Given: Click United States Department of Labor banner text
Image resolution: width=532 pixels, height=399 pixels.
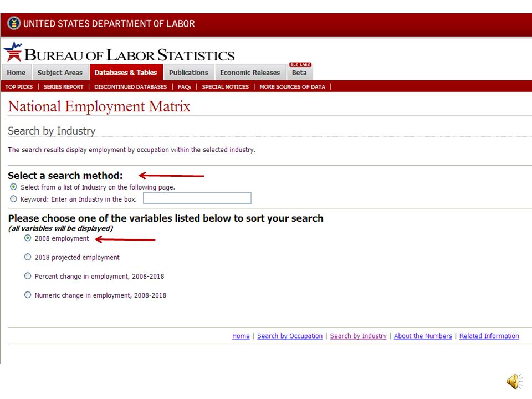Looking at the screenshot, I should tap(109, 23).
